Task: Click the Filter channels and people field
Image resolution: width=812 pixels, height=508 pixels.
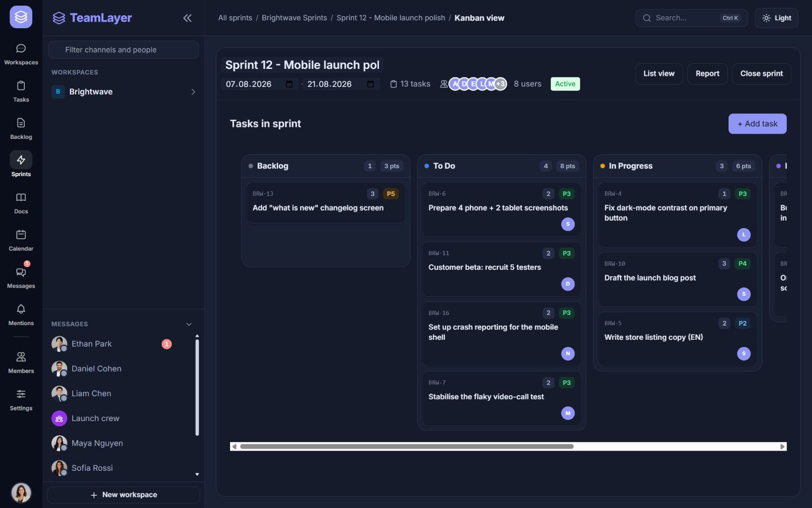Action: (123, 50)
